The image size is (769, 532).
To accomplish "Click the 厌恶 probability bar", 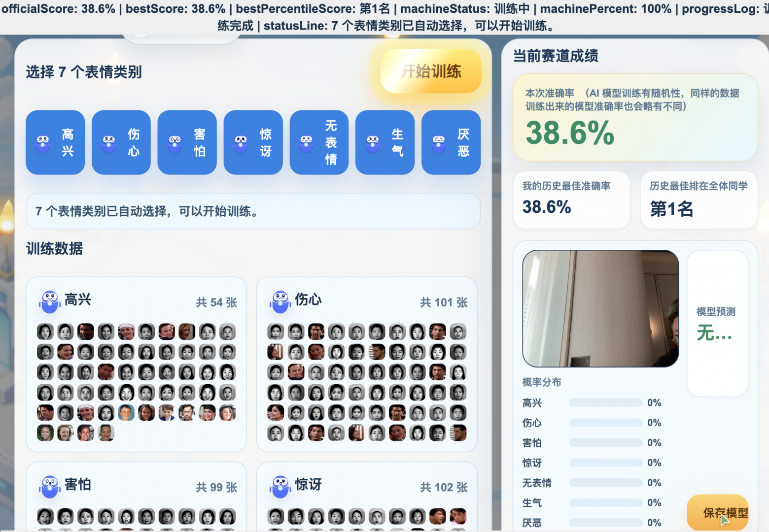I will pyautogui.click(x=606, y=523).
